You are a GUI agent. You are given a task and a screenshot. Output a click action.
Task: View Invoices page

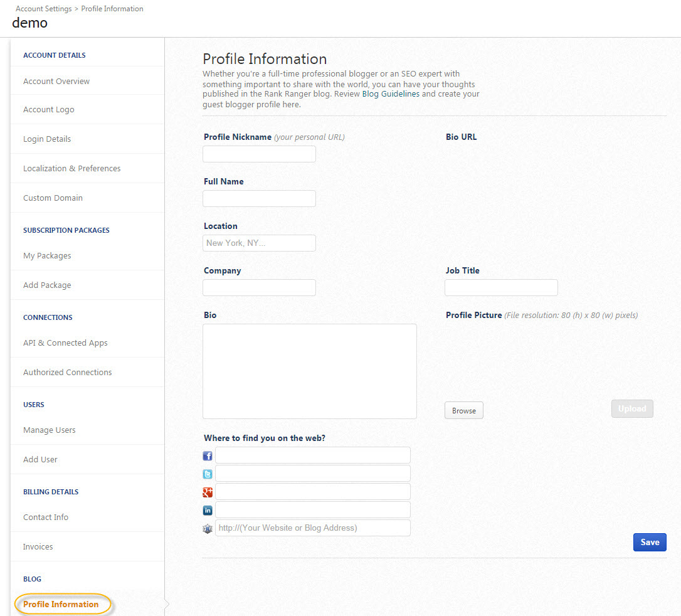(x=38, y=547)
